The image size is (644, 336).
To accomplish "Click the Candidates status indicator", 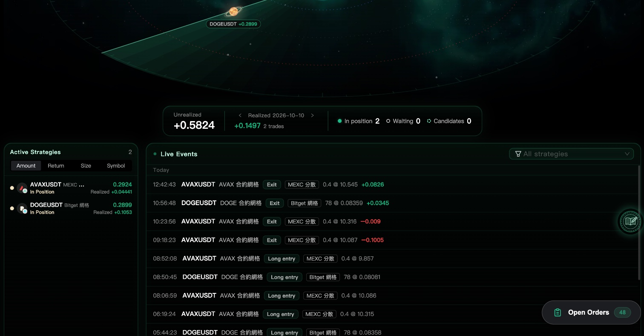I will coord(449,121).
